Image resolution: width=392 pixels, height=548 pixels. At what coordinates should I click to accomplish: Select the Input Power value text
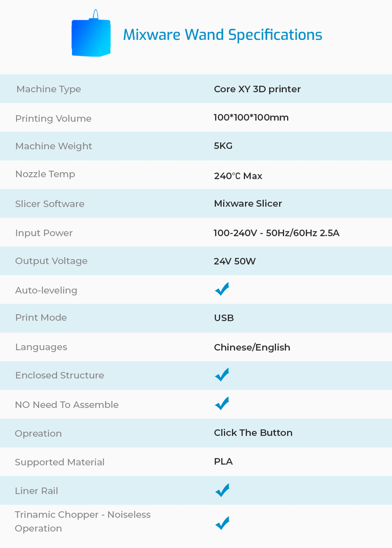click(276, 233)
